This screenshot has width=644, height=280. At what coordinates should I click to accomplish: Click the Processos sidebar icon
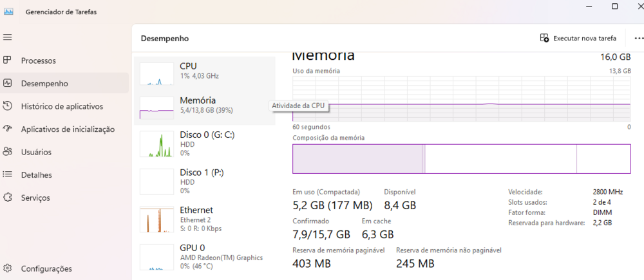click(x=8, y=61)
